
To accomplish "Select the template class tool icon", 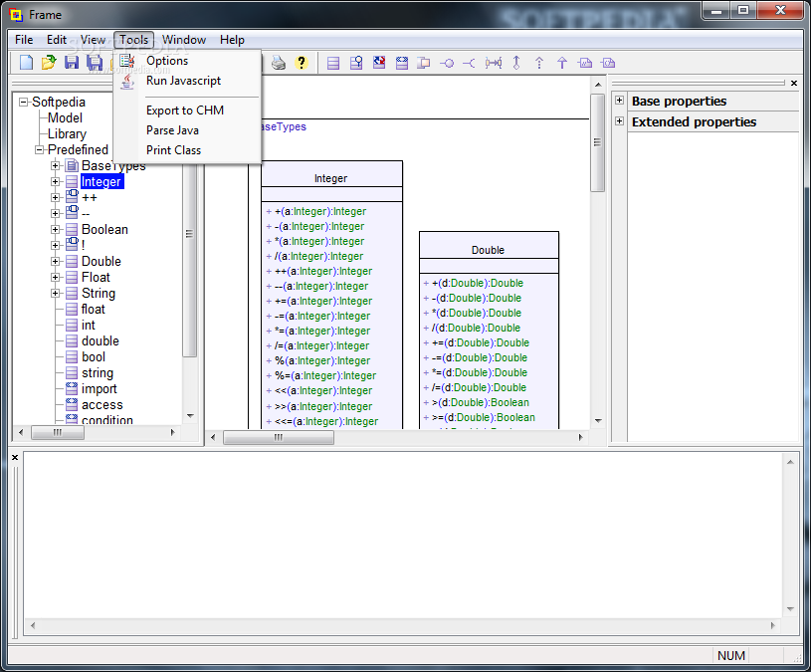I will pos(402,63).
